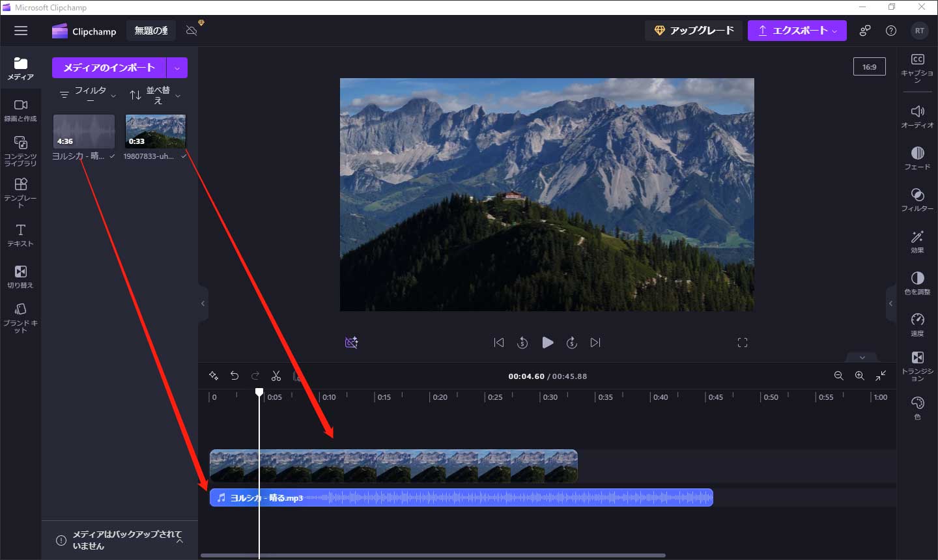938x560 pixels.
Task: Select the ヨルシカ mp3 audio clip on timeline
Action: [461, 497]
